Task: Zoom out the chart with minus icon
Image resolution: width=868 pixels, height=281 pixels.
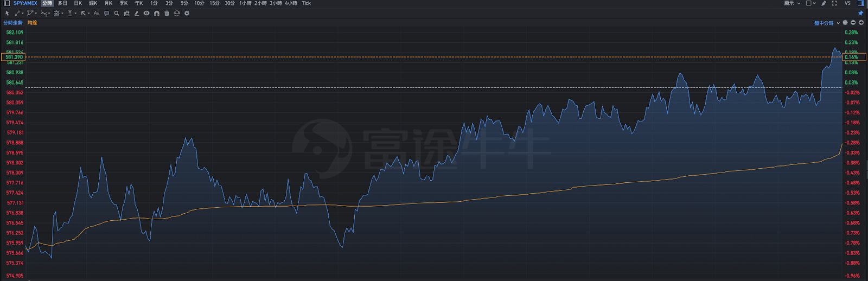Action: 853,23
